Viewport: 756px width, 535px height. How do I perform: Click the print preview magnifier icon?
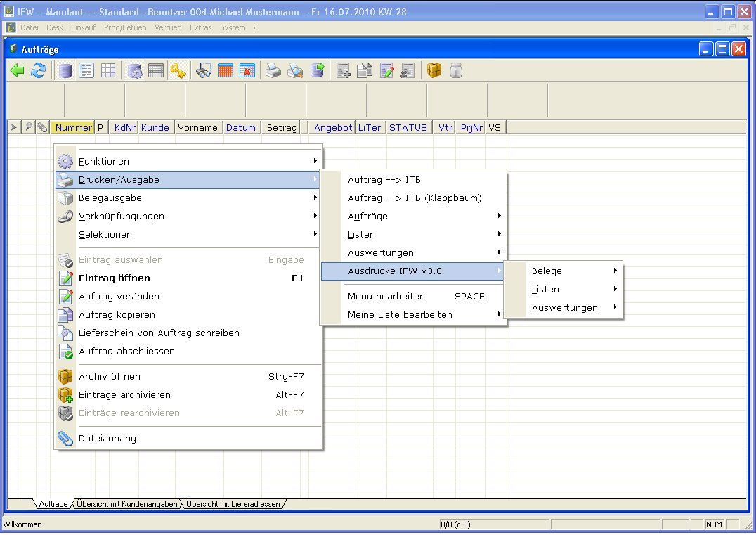[x=294, y=71]
